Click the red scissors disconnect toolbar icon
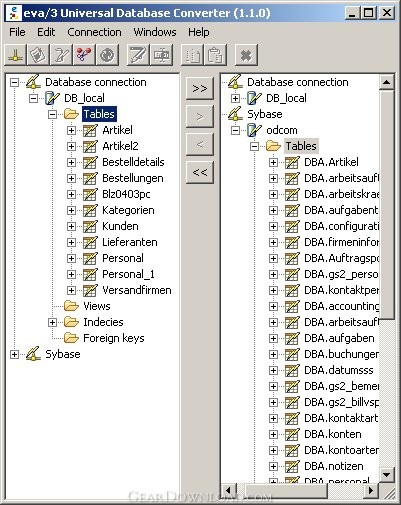 click(83, 55)
